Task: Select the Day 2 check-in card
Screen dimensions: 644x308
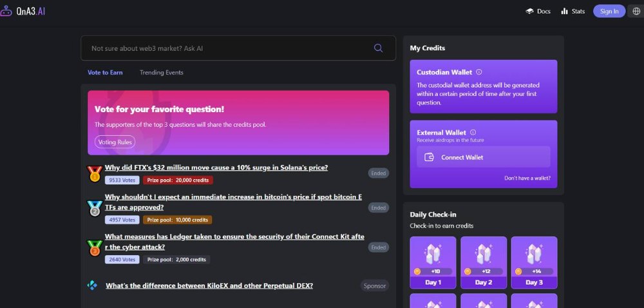Action: [484, 263]
